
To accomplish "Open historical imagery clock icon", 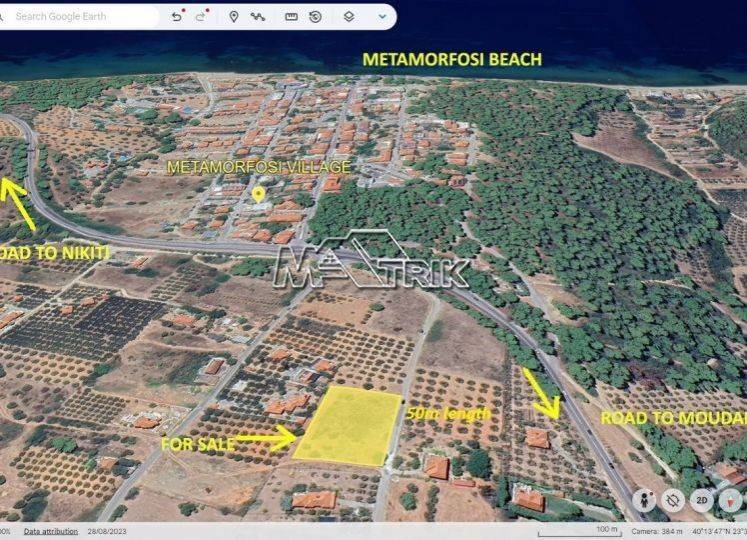I will 315,17.
